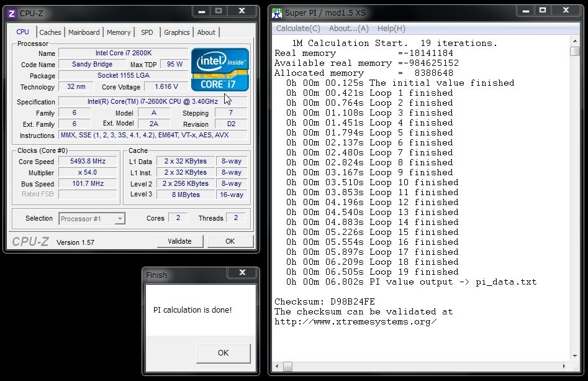Image resolution: width=588 pixels, height=381 pixels.
Task: Open the Help(H) menu
Action: (x=391, y=29)
